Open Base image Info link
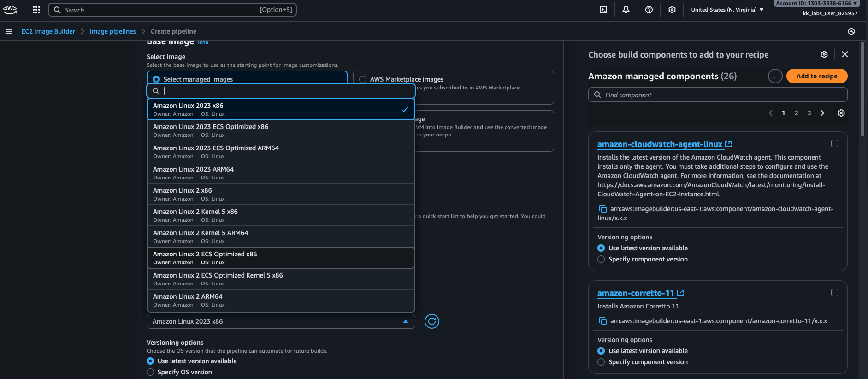 coord(203,42)
